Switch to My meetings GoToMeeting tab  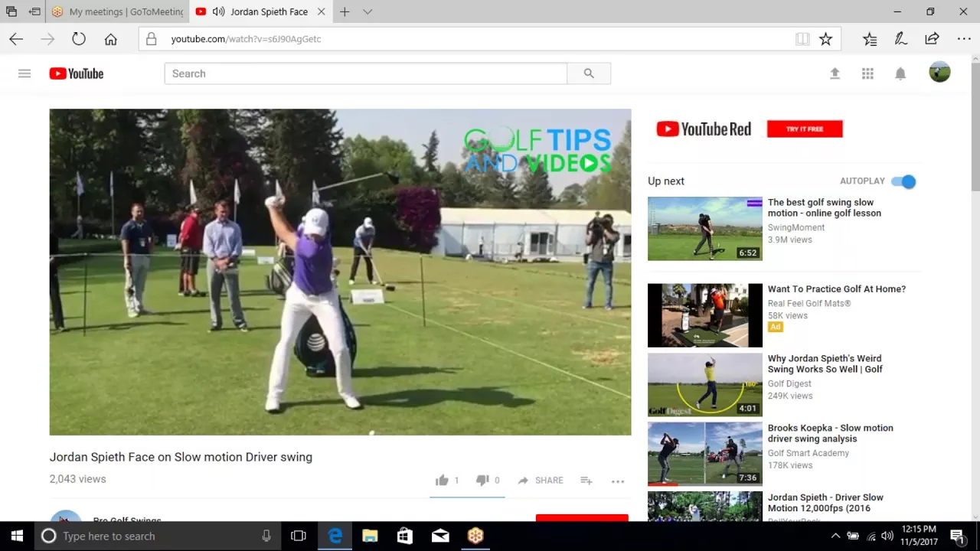[x=117, y=11]
